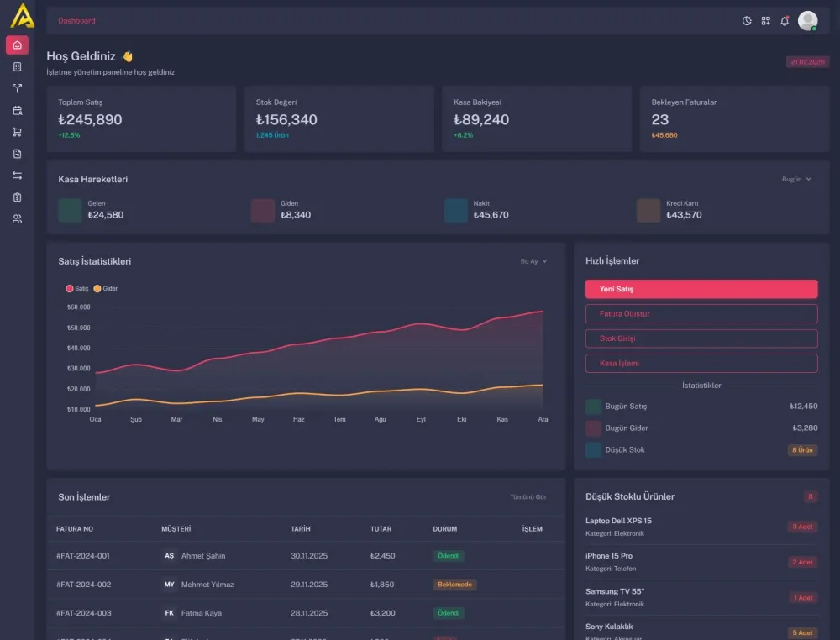The image size is (840, 640).
Task: Click the Giden red icon tile
Action: coord(262,210)
